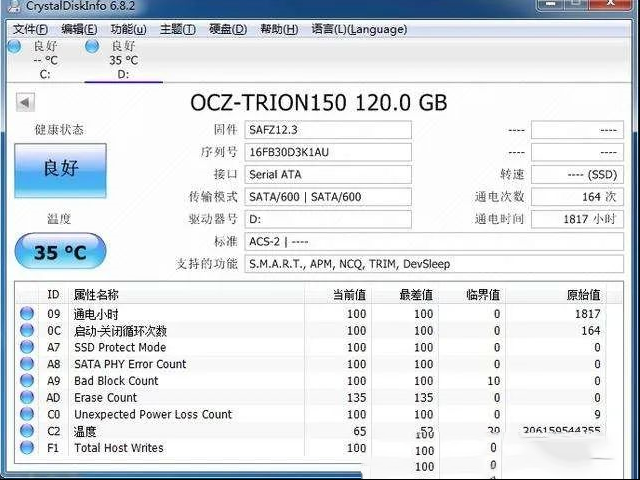Click the 良好 health status button
The height and width of the screenshot is (480, 640).
(x=60, y=171)
